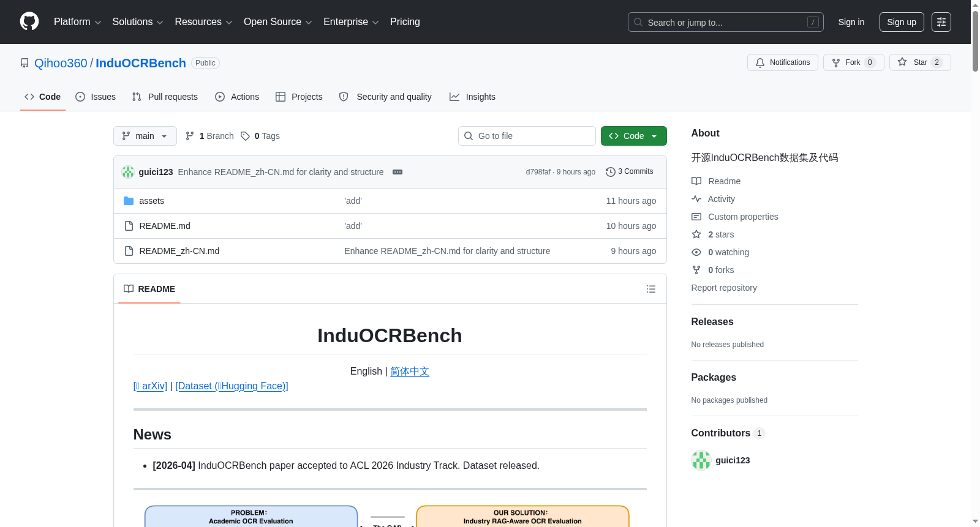Click the Sign in link
Image resolution: width=980 pixels, height=527 pixels.
851,22
